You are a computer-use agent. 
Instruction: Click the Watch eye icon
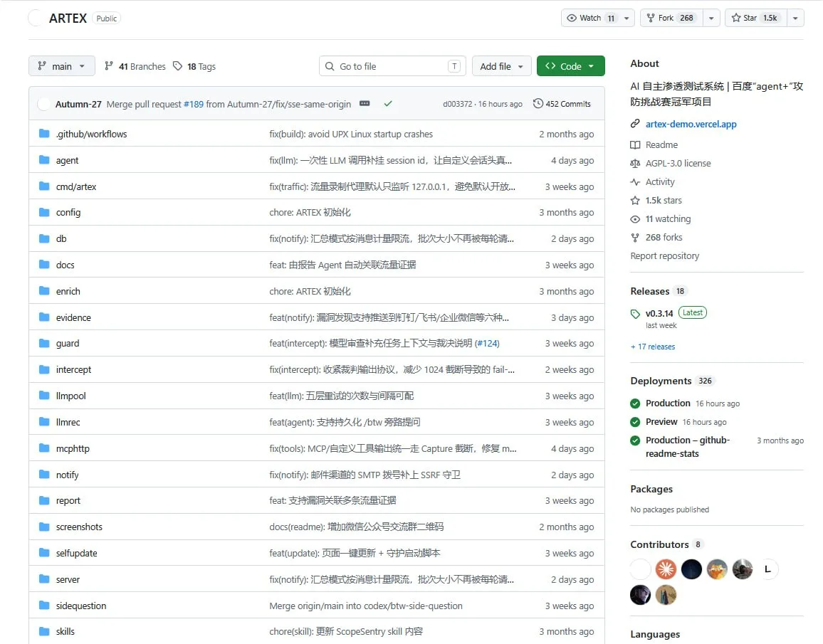(x=572, y=18)
